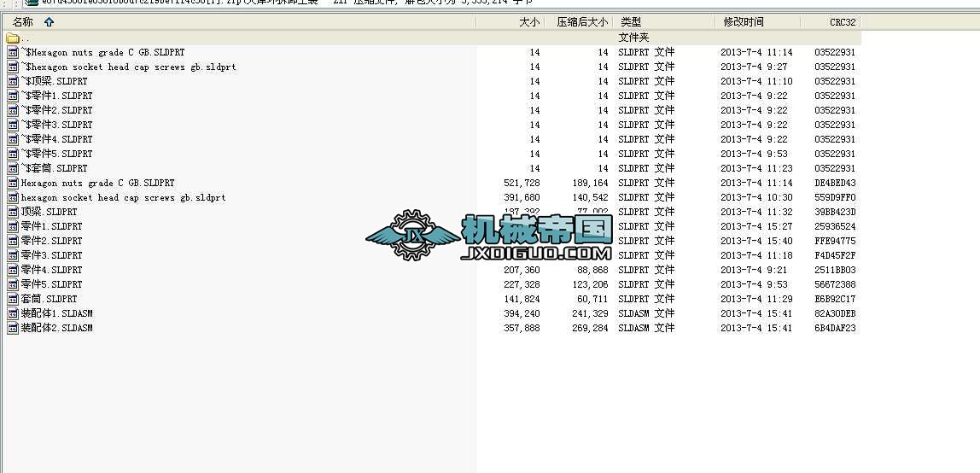The width and height of the screenshot is (980, 473).
Task: Select file icon of ~$零件1.SLDPRT
Action: tap(13, 96)
